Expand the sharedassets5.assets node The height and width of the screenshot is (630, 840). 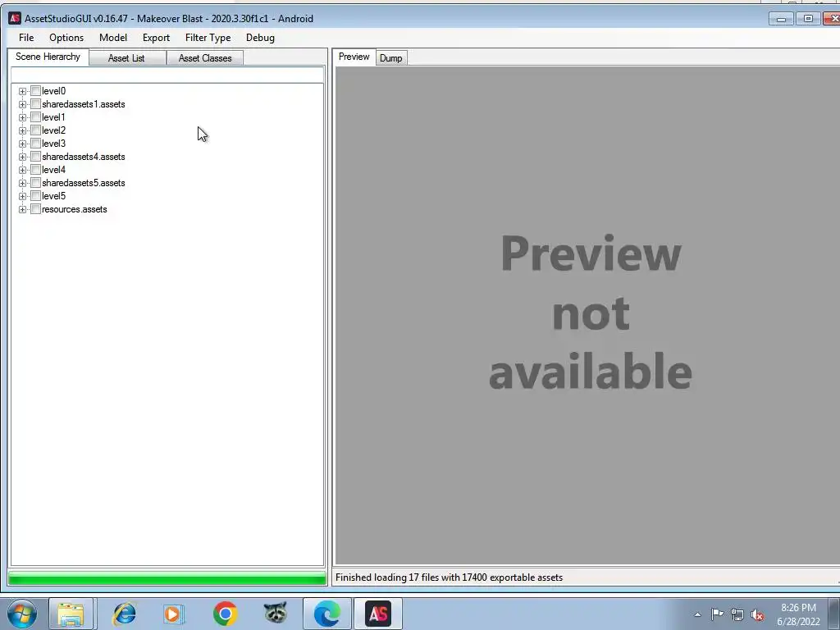coord(22,183)
